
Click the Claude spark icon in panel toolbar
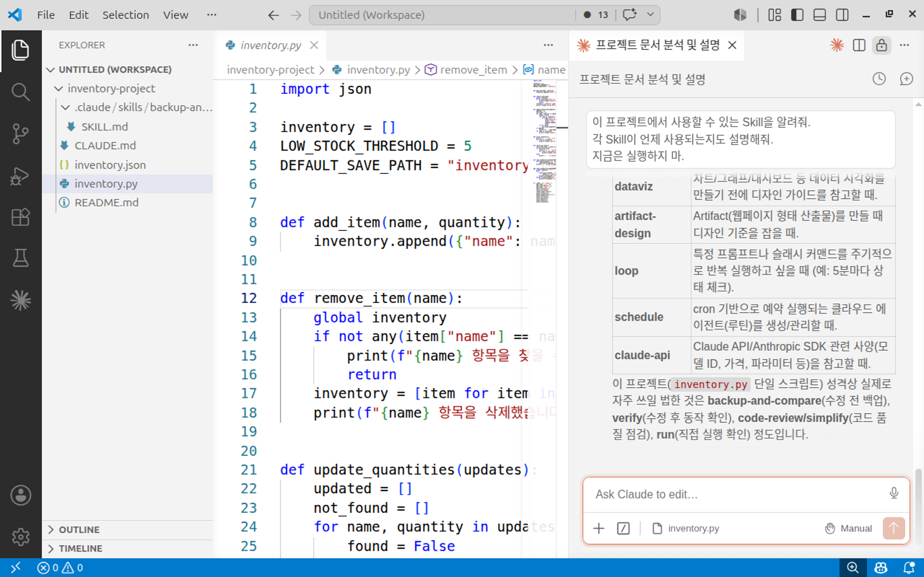836,45
